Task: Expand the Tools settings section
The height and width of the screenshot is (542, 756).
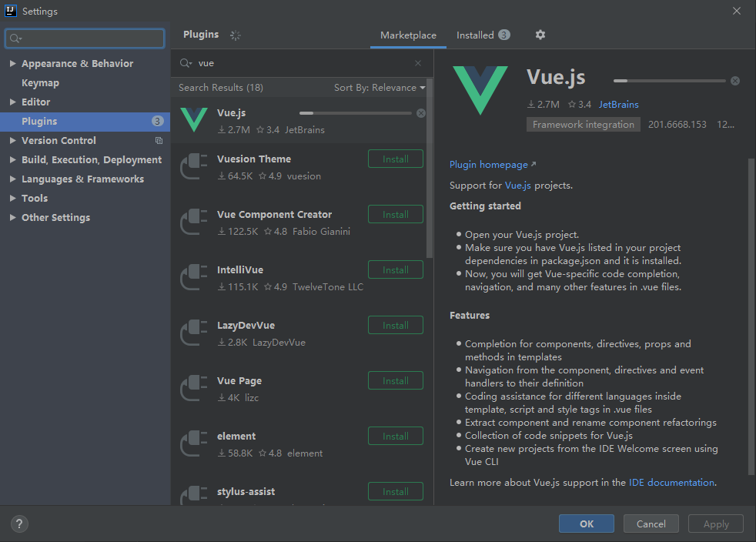Action: 13,198
